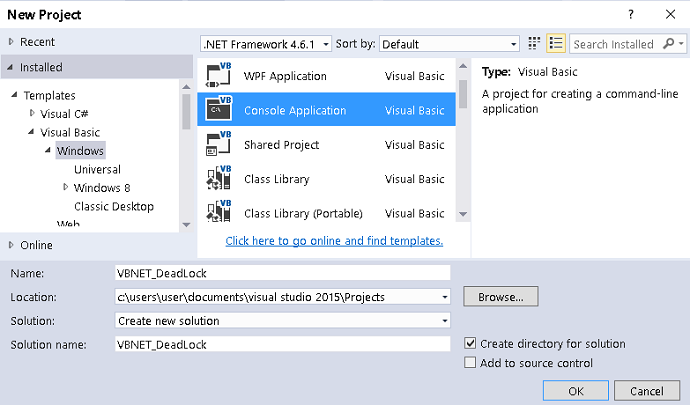Select the WPF Application template icon
This screenshot has width=690, height=405.
(218, 76)
